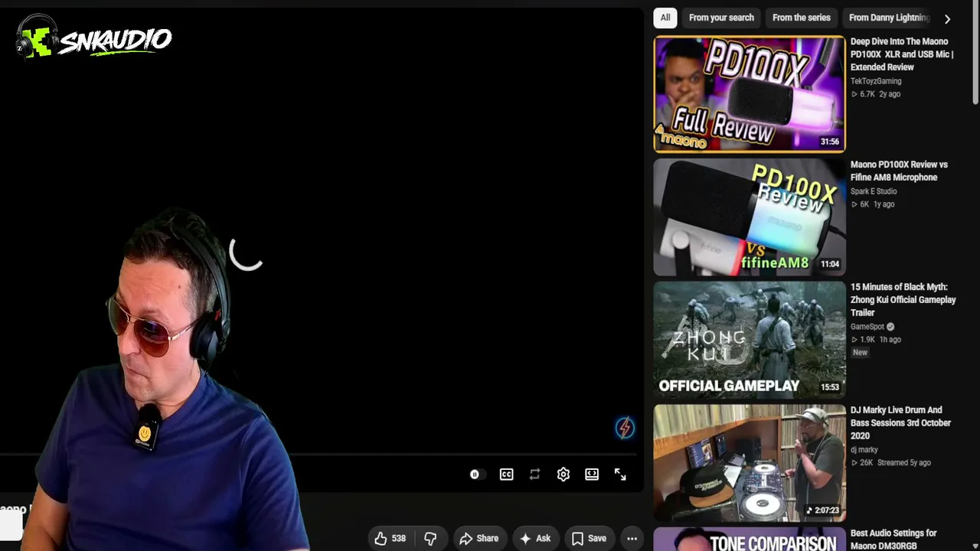Screen dimensions: 980x551
Task: Click the 15:53 duration badge
Action: coord(830,387)
